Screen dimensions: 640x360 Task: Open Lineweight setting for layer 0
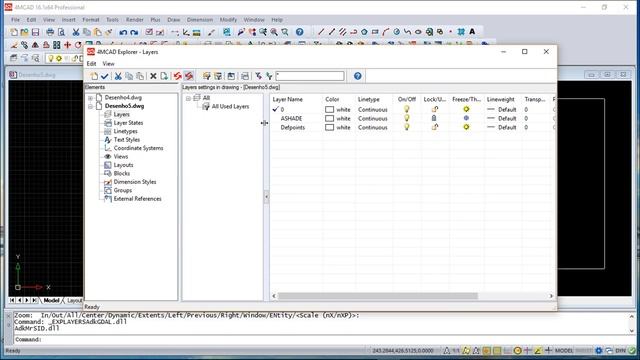502,109
